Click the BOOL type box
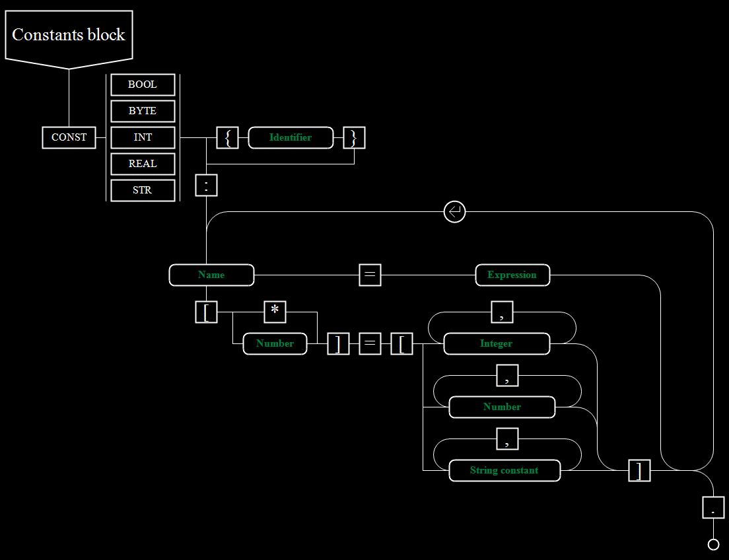The width and height of the screenshot is (729, 560). [x=143, y=85]
